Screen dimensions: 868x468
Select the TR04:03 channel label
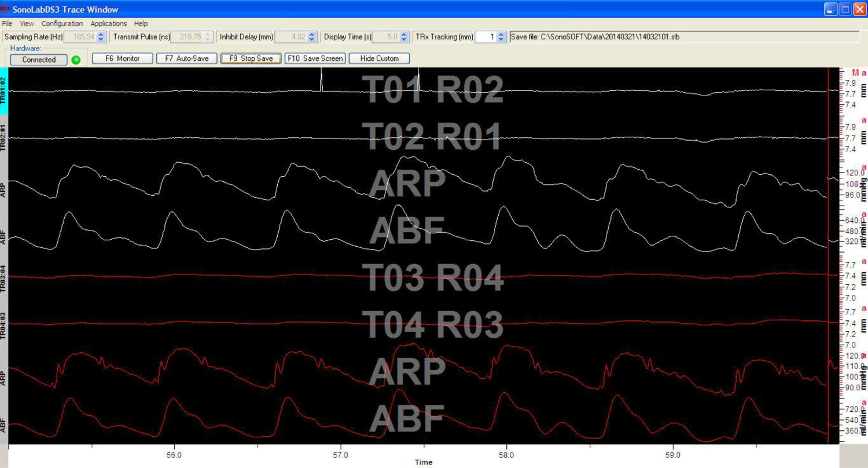(x=3, y=324)
